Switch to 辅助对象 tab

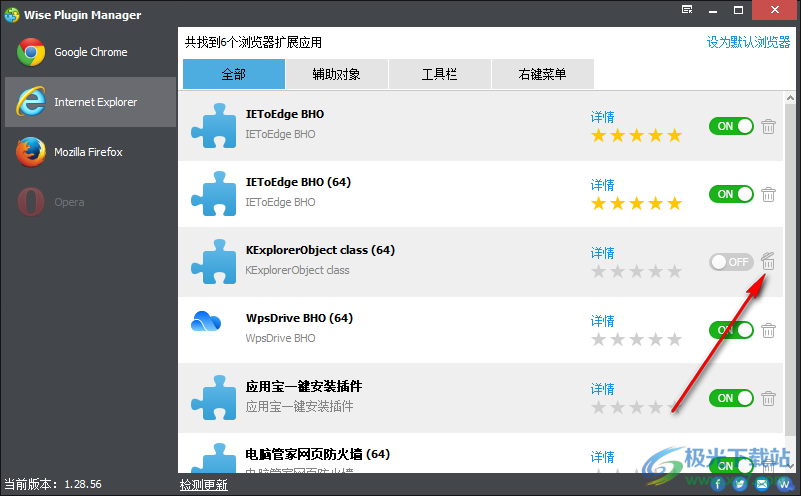point(337,74)
